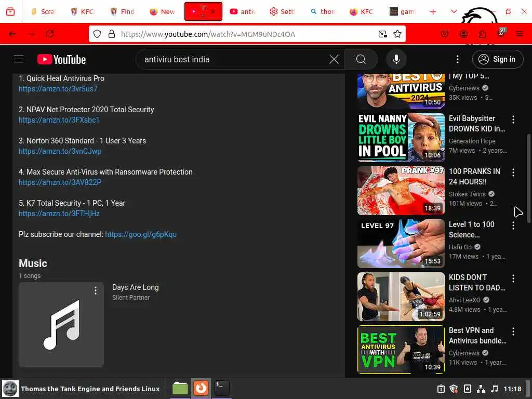Close the active YouTube tab

[213, 11]
